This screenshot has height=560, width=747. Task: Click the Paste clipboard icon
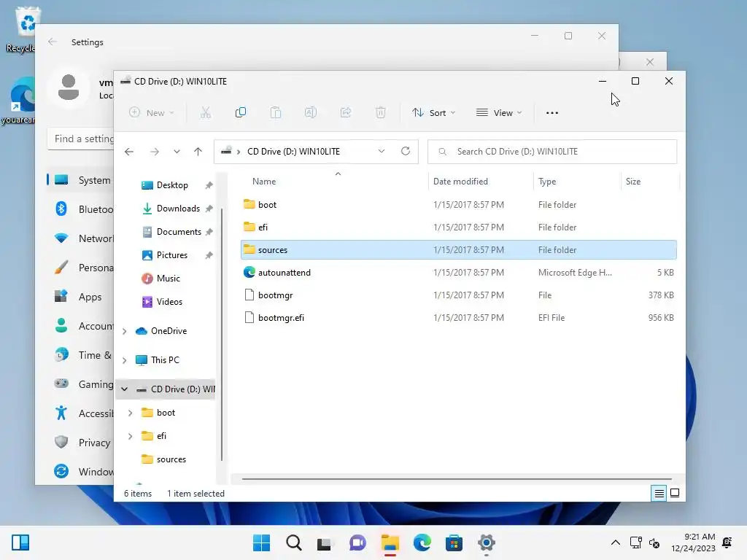[275, 113]
